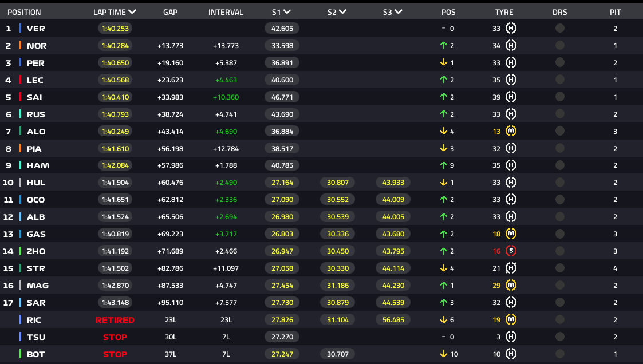The image size is (643, 364).
Task: Click the medium tyre icon for ALO
Action: click(511, 131)
